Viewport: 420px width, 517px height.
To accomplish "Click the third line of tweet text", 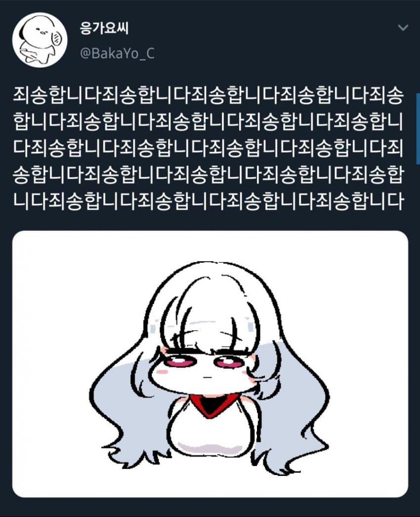I will point(208,148).
